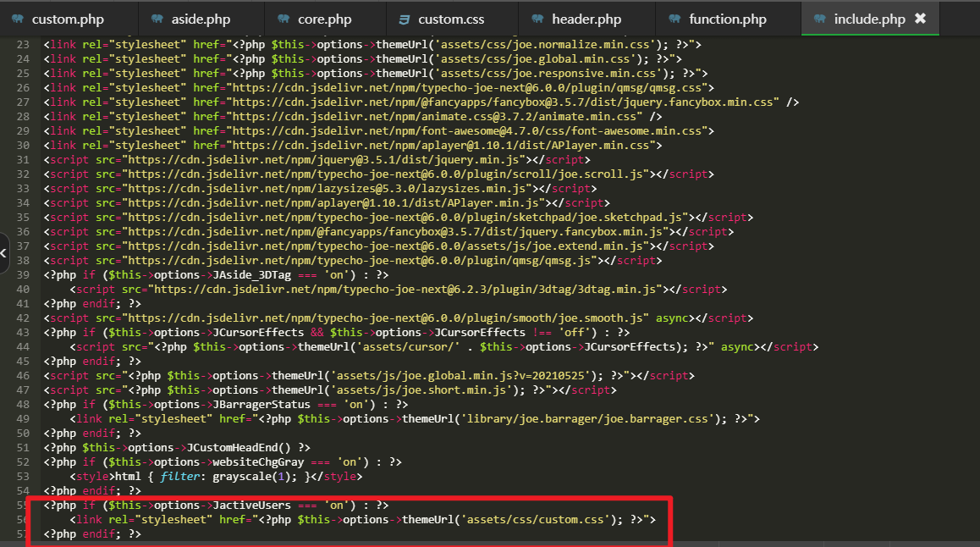Click 'websiteChgGray' option on line 52
Screen dimensions: 980x547
258,461
